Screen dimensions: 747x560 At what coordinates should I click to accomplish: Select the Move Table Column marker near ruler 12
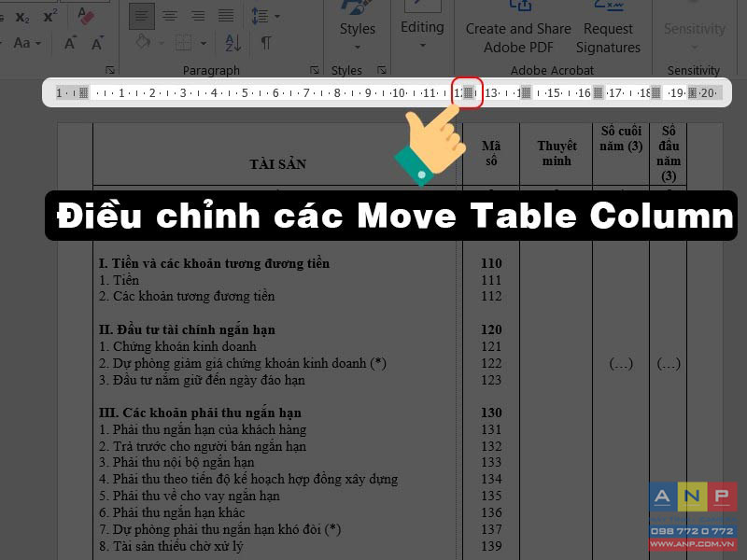469,92
